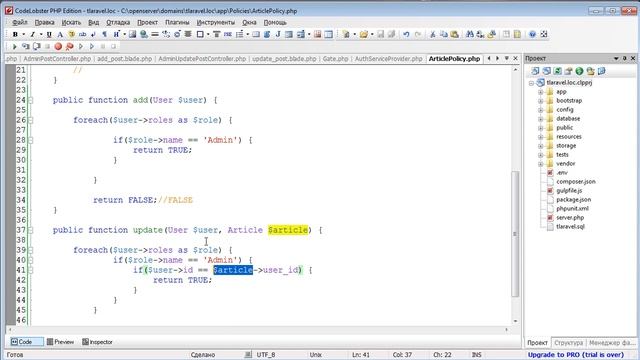Open the Отладка menu
This screenshot has height=360, width=640.
coord(118,22)
